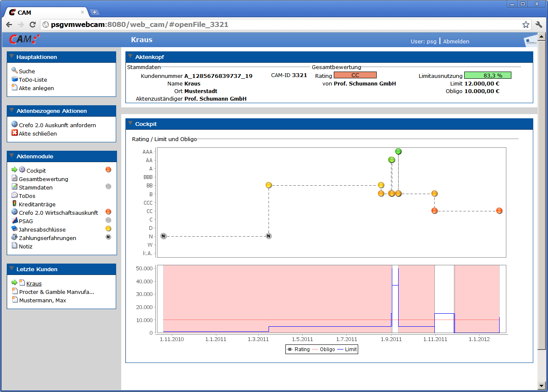Image resolution: width=548 pixels, height=392 pixels.
Task: Collapse the Hauptaktionen panel
Action: point(11,56)
